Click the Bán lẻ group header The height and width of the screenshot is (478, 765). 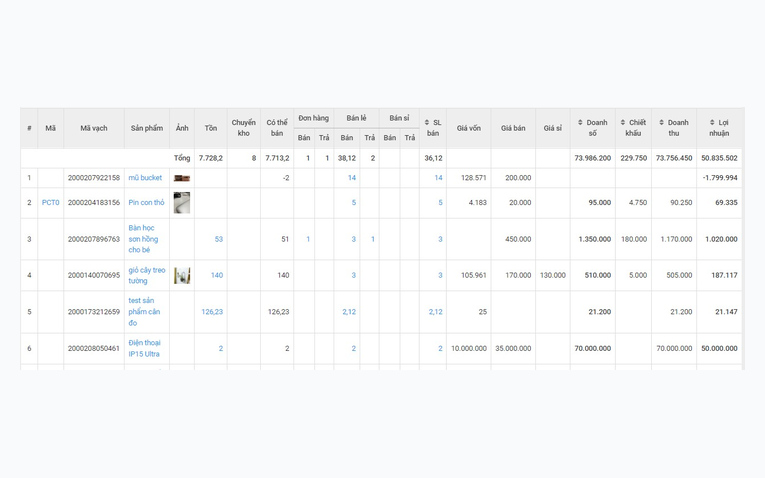coord(357,118)
